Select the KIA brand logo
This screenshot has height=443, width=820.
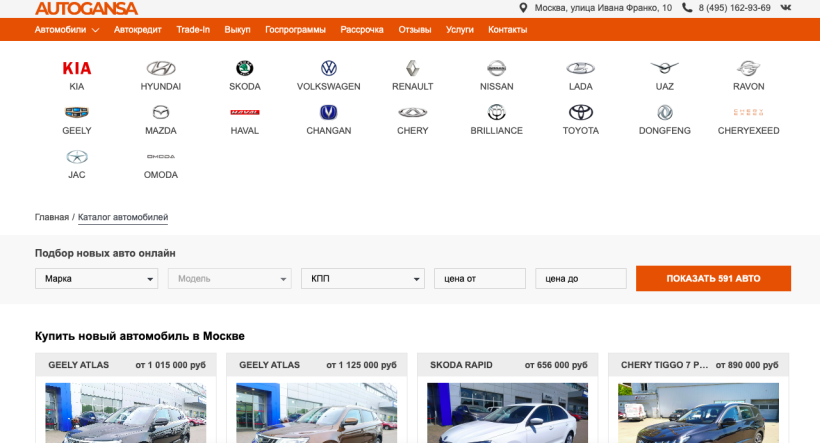pos(77,68)
